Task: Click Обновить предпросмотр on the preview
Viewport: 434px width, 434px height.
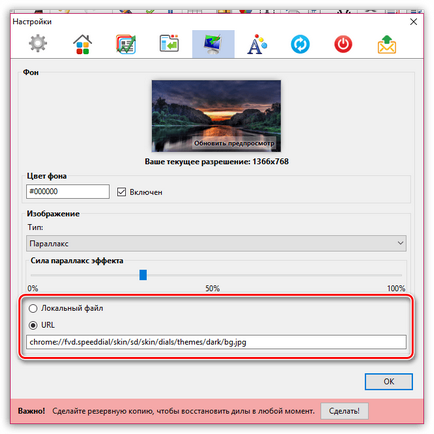Action: (x=234, y=143)
